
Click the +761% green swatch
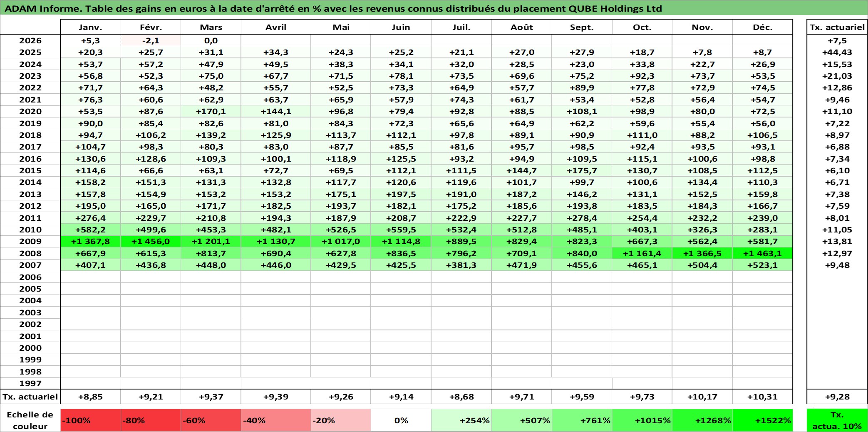(582, 420)
